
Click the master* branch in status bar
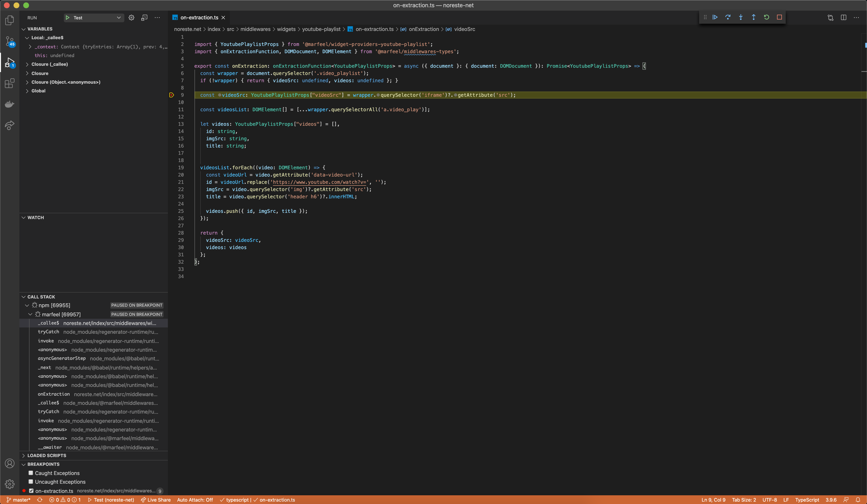click(19, 500)
